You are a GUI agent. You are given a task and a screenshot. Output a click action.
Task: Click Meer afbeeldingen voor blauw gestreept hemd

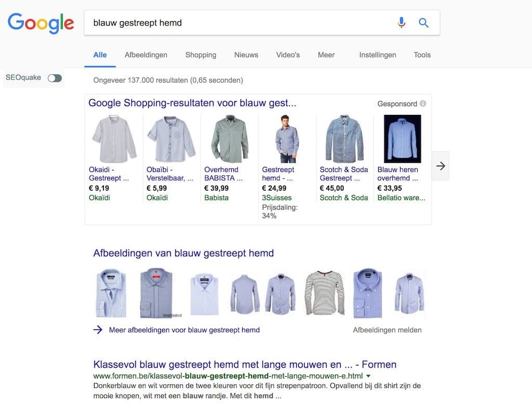pyautogui.click(x=184, y=330)
